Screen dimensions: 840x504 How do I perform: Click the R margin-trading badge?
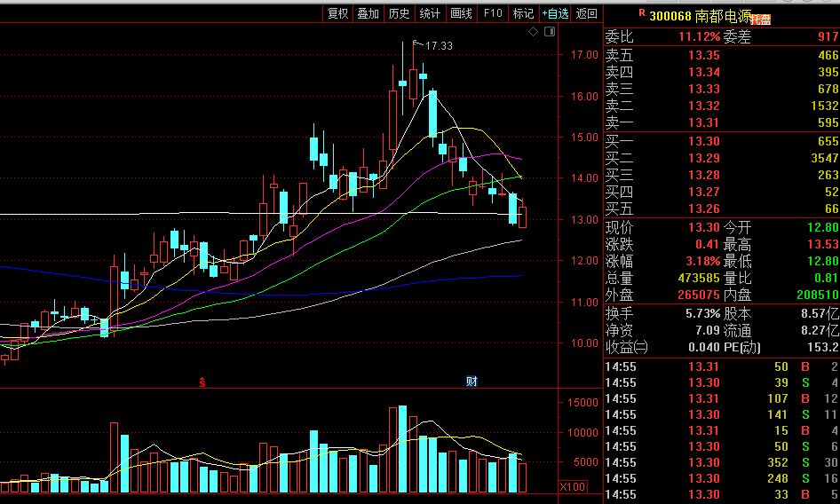point(642,12)
